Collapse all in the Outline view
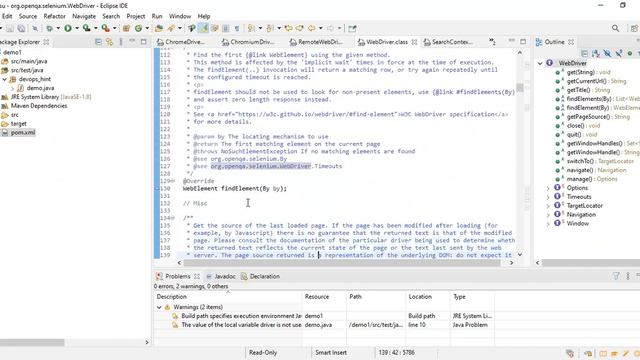Screen dimensions: 640x360 584,53
